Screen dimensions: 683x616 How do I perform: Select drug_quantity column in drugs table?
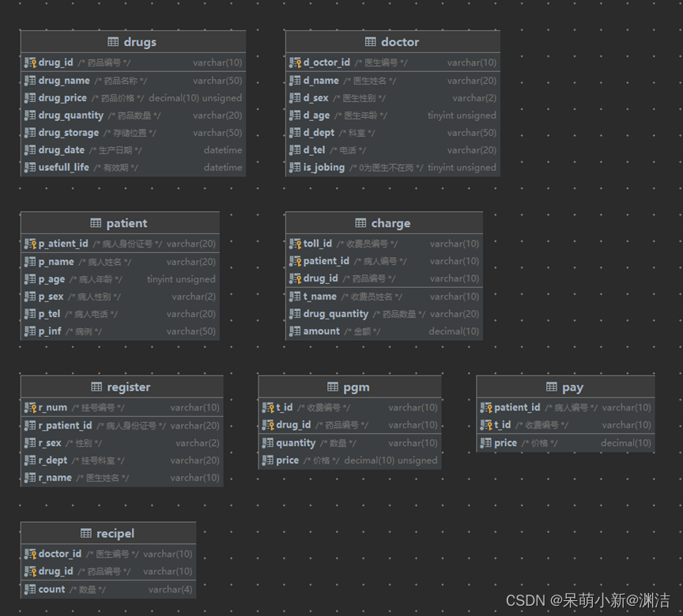pyautogui.click(x=71, y=115)
